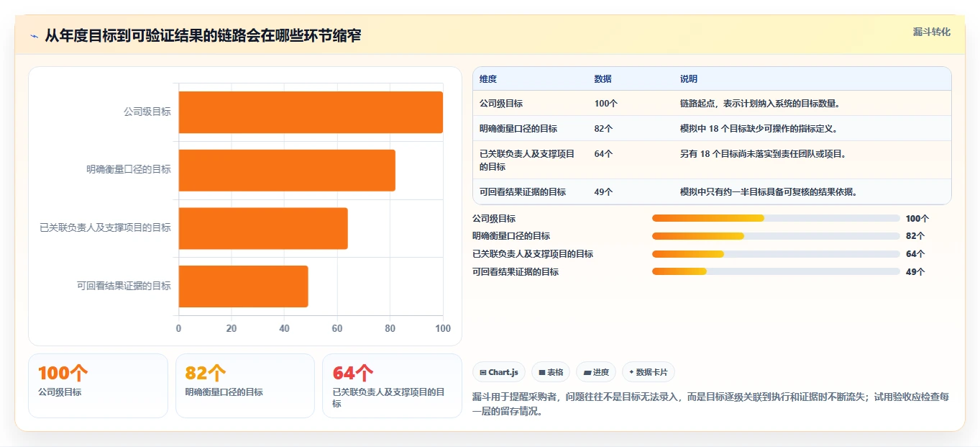Click the 维度 column header
The height and width of the screenshot is (447, 980).
pos(488,79)
